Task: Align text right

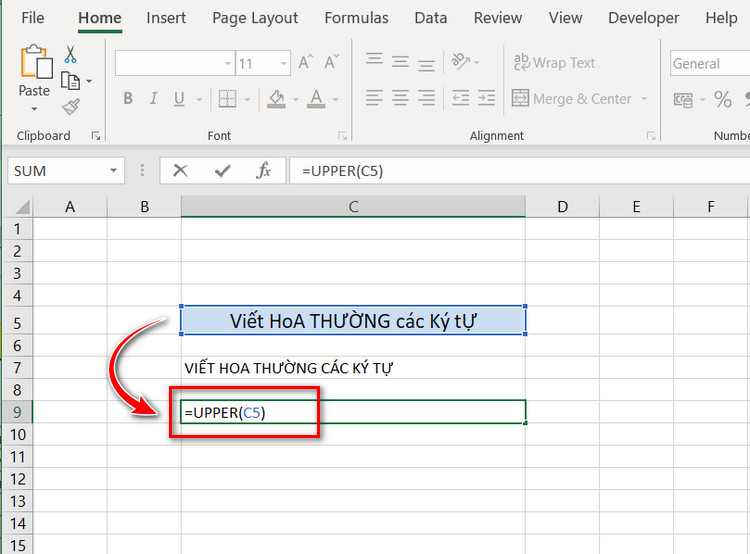Action: pyautogui.click(x=426, y=98)
